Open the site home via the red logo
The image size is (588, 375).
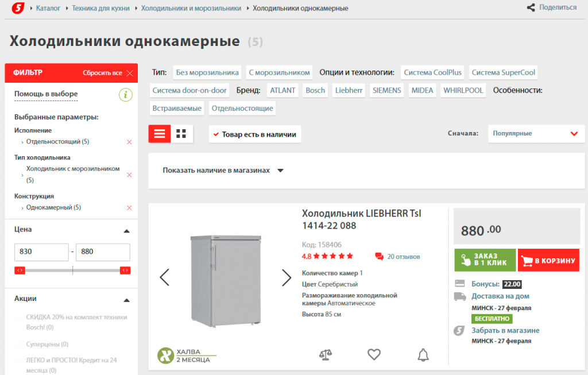pos(18,8)
